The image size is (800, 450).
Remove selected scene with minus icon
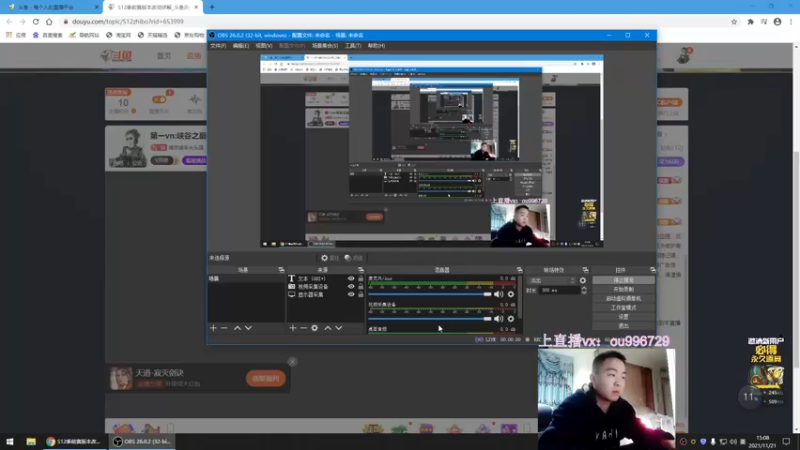pyautogui.click(x=224, y=328)
